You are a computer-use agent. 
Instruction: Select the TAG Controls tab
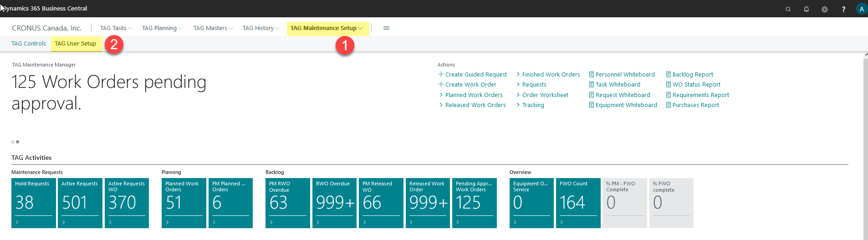(29, 43)
